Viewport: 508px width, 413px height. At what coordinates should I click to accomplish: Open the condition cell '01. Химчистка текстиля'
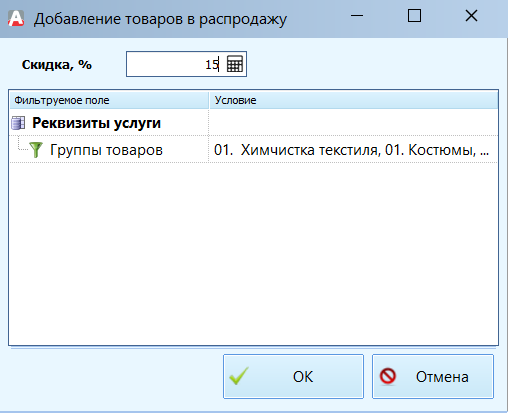click(x=353, y=150)
